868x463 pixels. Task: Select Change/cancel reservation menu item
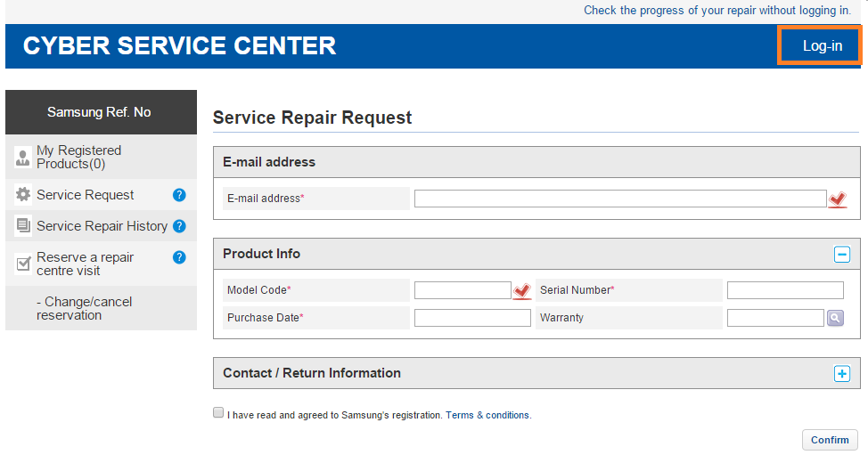84,309
